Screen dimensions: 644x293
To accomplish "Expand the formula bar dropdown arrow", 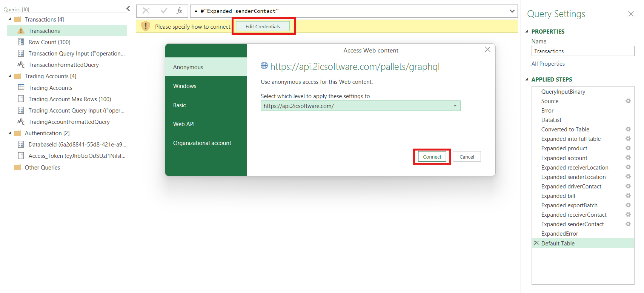I will click(512, 11).
